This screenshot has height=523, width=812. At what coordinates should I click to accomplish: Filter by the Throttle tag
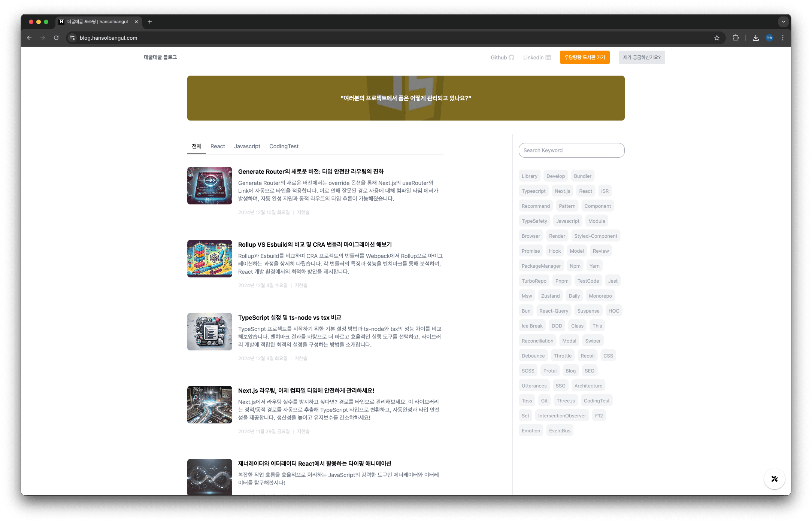coord(563,356)
